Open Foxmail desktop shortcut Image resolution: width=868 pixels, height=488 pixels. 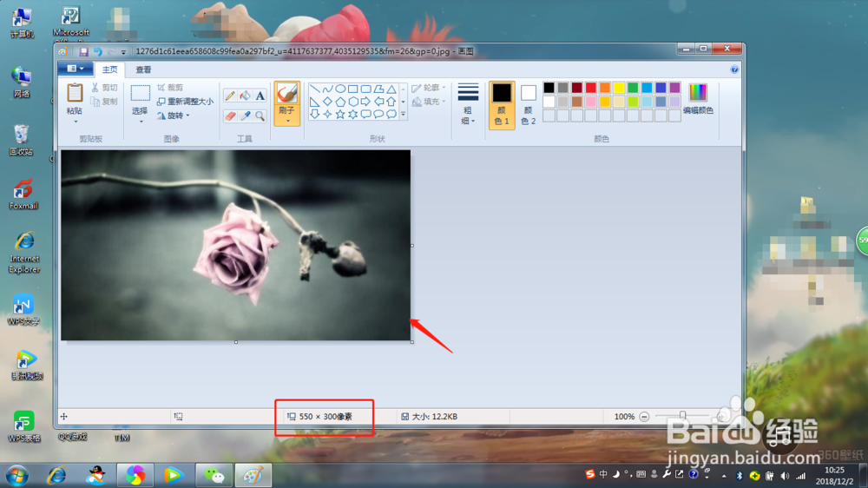pyautogui.click(x=23, y=195)
